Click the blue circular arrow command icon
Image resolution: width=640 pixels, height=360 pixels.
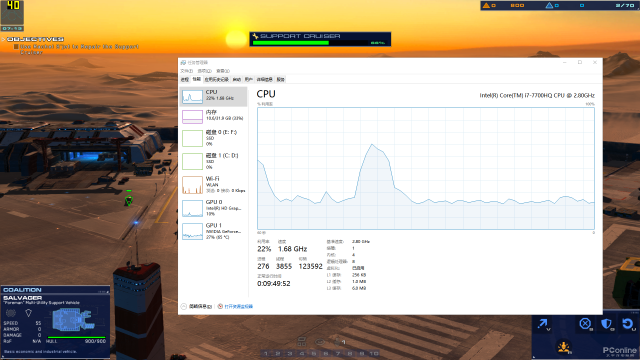click(x=628, y=324)
